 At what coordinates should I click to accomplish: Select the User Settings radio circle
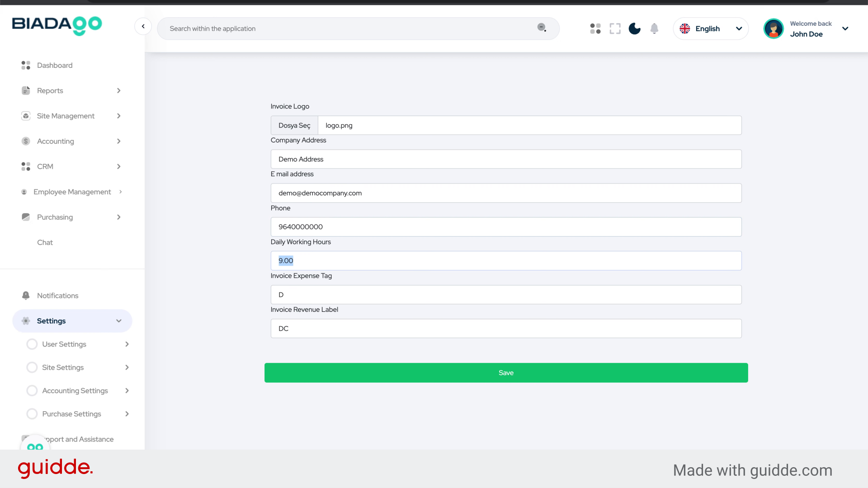coord(32,344)
